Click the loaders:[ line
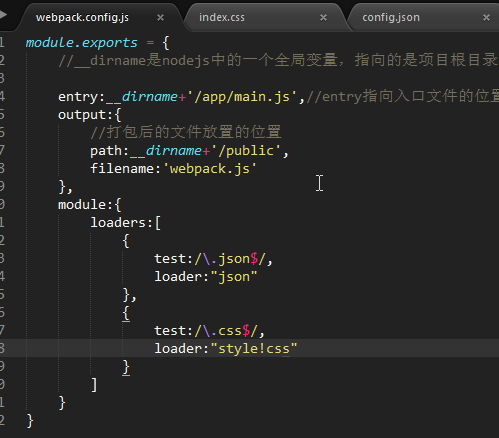The height and width of the screenshot is (438, 499). tap(126, 223)
